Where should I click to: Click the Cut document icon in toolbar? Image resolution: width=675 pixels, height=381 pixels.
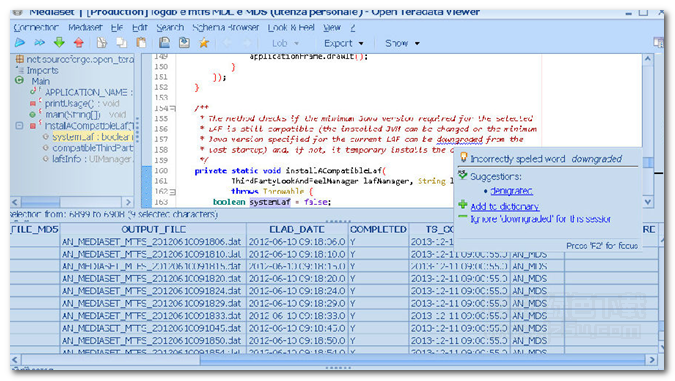coord(102,43)
